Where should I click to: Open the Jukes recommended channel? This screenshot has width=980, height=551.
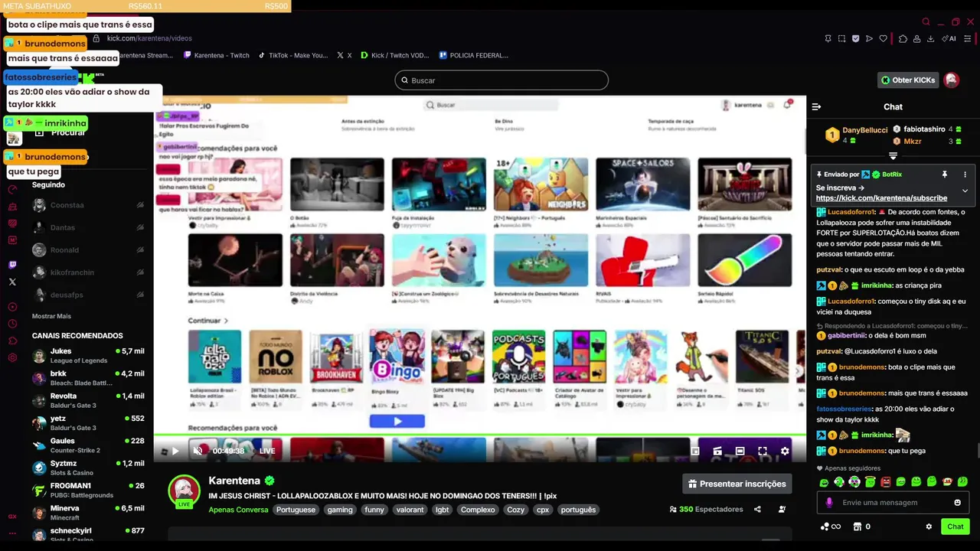click(90, 356)
